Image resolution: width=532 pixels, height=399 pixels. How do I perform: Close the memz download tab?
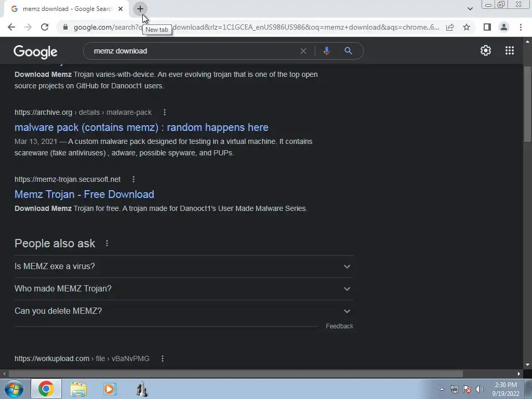click(x=121, y=9)
